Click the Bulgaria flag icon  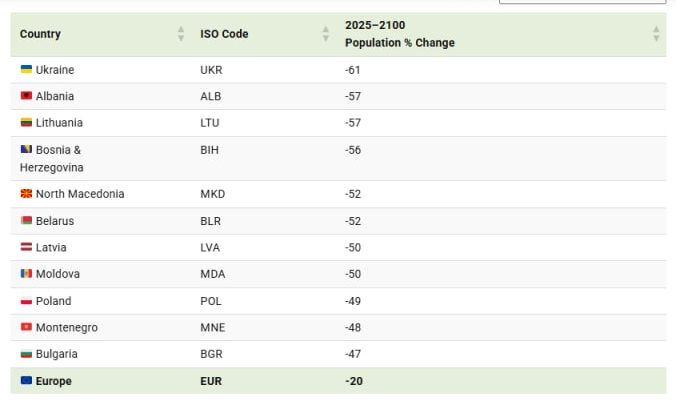(x=26, y=354)
